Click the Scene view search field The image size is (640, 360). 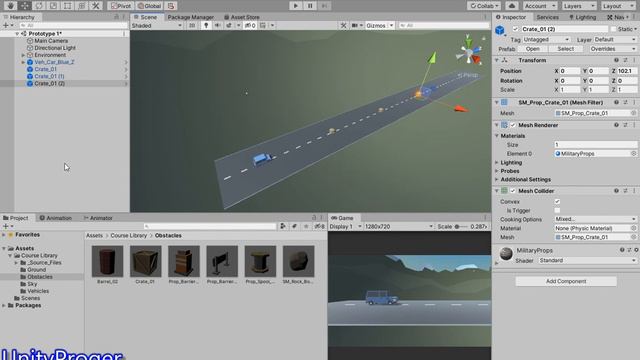point(444,26)
